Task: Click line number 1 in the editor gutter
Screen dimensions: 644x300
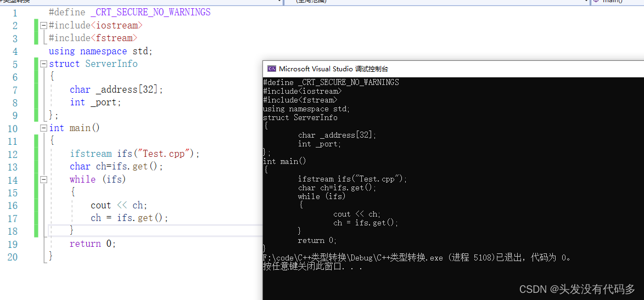Action: pyautogui.click(x=15, y=13)
